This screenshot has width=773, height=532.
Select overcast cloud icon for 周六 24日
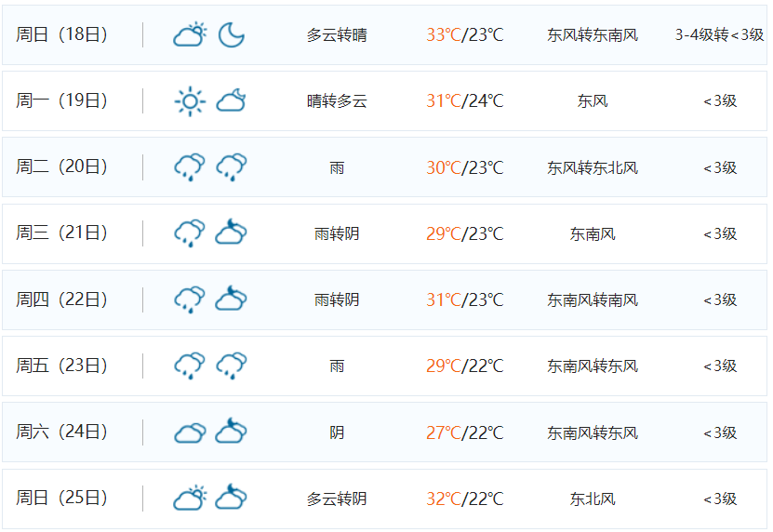pyautogui.click(x=190, y=432)
